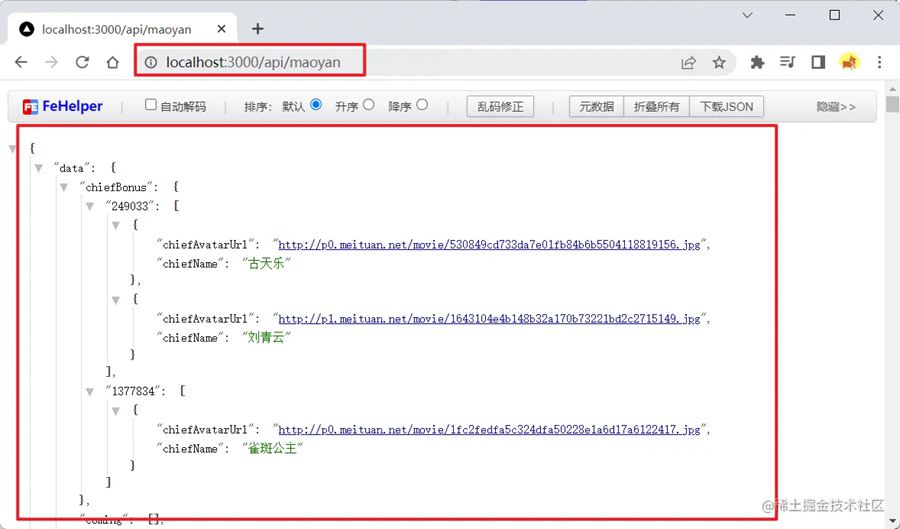Collapse the "1377834" array node

point(90,391)
